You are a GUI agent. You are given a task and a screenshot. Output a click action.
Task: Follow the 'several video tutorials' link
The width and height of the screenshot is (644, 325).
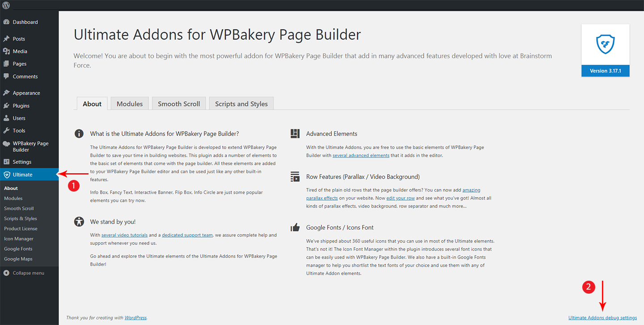(x=124, y=235)
